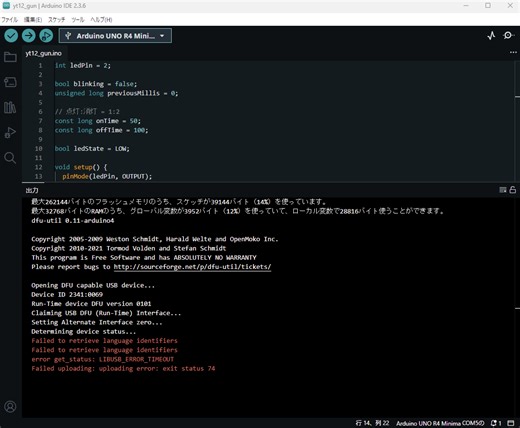
Task: Click 'Opening DFU capable USB device...' line
Action: pos(93,285)
